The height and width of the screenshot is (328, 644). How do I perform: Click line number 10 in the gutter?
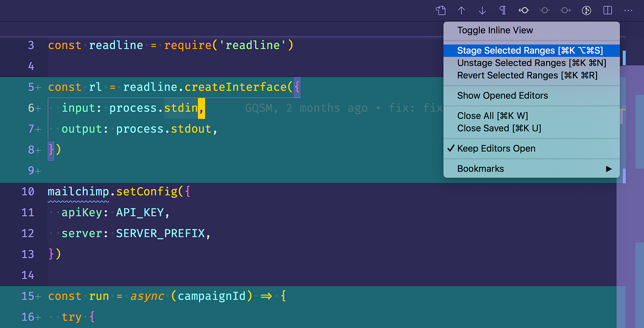pyautogui.click(x=28, y=191)
